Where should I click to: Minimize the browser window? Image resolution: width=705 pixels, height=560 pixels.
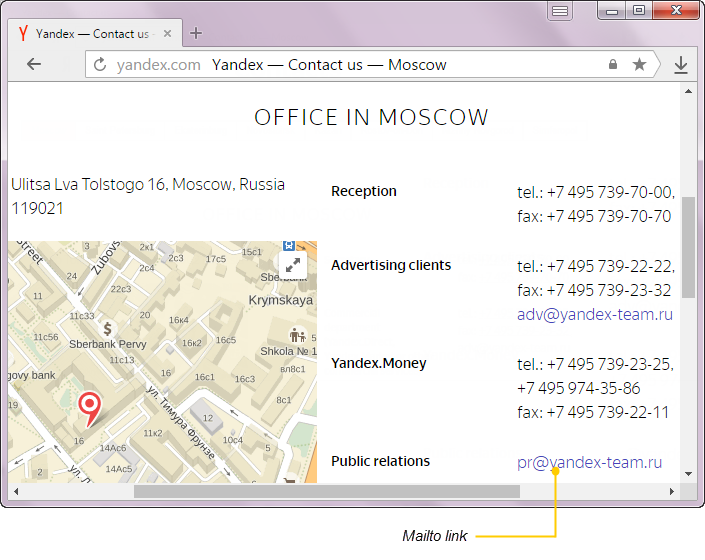click(612, 11)
